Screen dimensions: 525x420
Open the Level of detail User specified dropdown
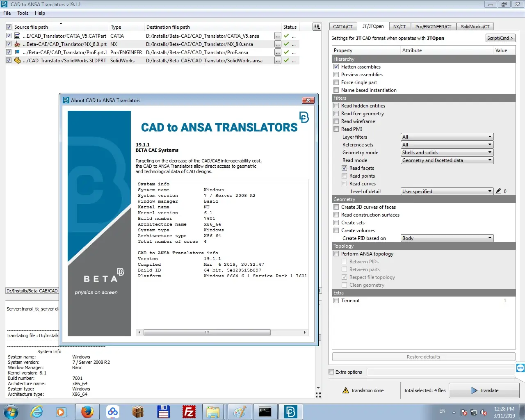coord(447,192)
